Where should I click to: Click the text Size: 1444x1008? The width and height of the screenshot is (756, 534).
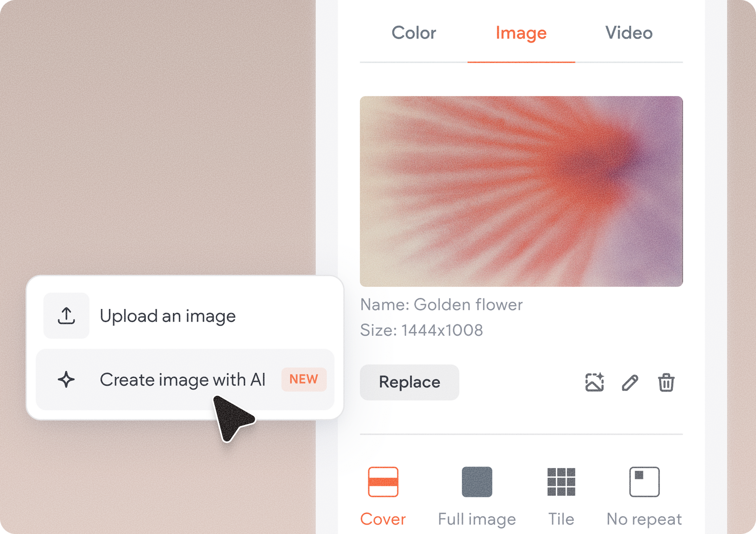[x=421, y=330]
